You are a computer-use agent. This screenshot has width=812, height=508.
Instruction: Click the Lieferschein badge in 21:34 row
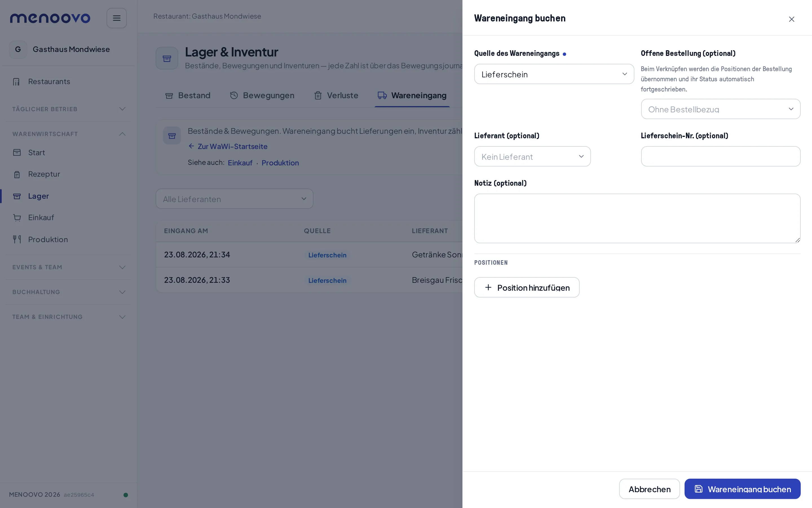coord(327,255)
